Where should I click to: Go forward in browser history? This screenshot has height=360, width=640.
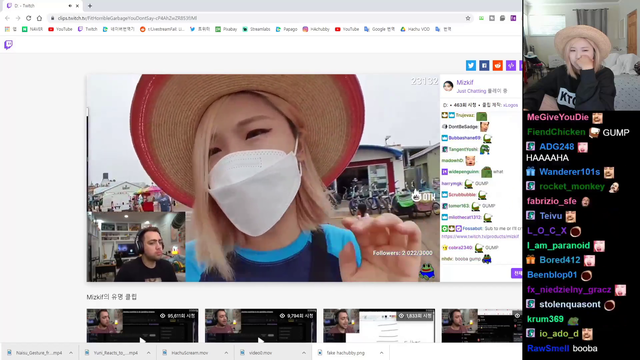(x=18, y=18)
